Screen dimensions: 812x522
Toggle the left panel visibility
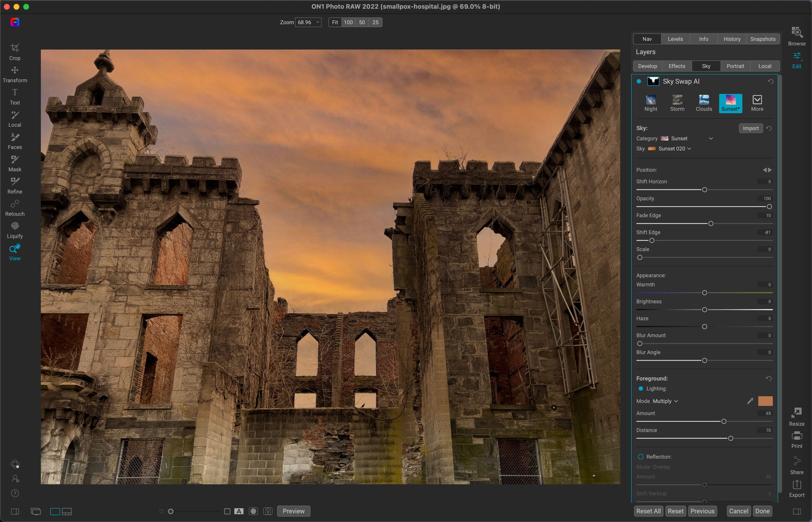coord(15,511)
